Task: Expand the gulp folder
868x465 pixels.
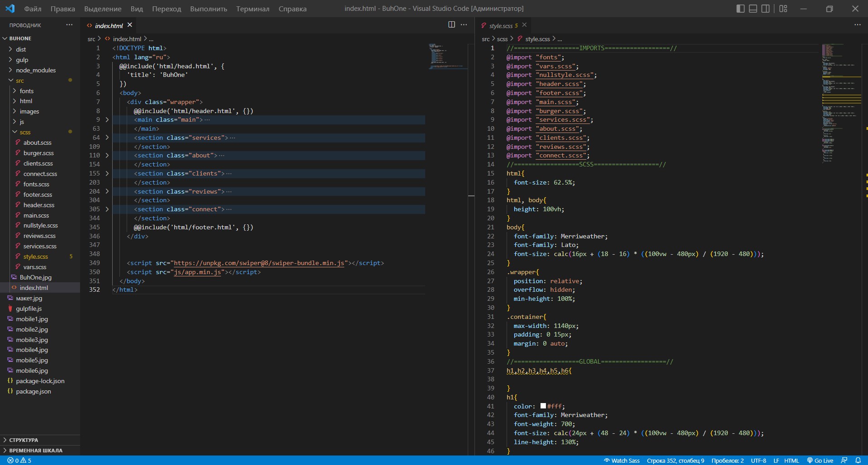Action: (x=40, y=60)
